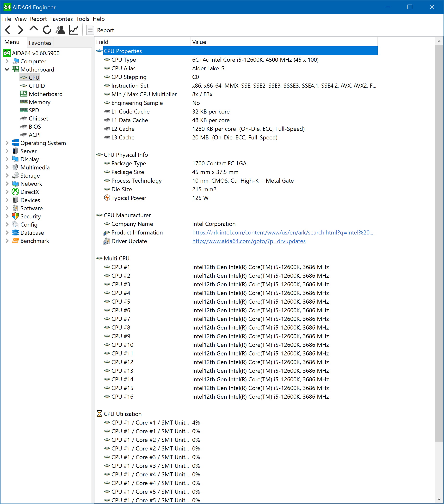Expand the Computer tree node

pos(7,61)
